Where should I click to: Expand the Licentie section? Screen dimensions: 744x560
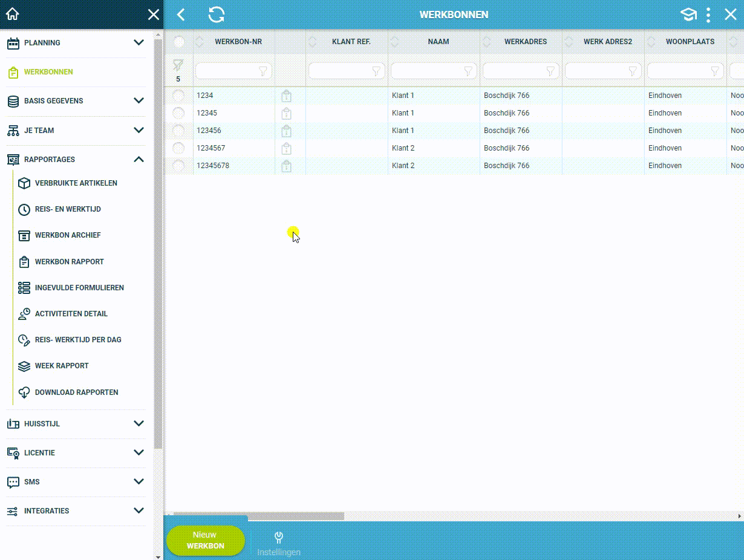pos(139,452)
